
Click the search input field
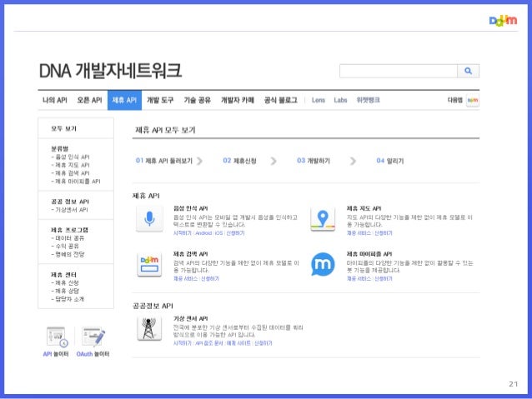(x=399, y=71)
